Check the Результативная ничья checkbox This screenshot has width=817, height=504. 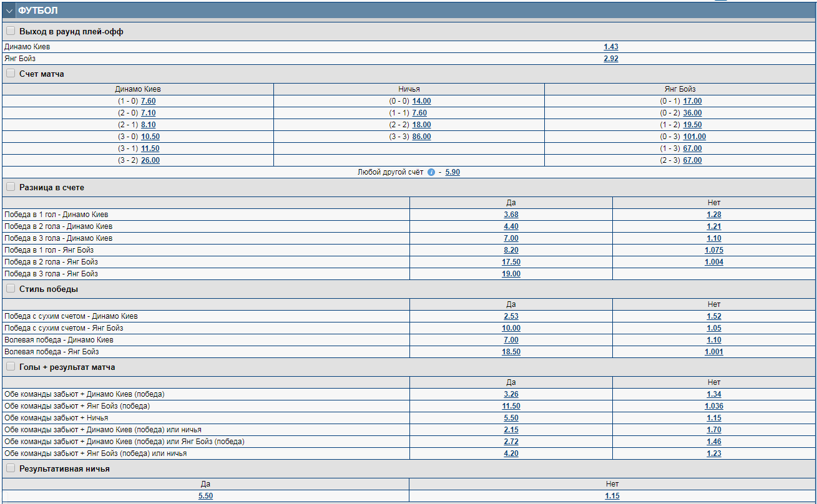[x=11, y=468]
